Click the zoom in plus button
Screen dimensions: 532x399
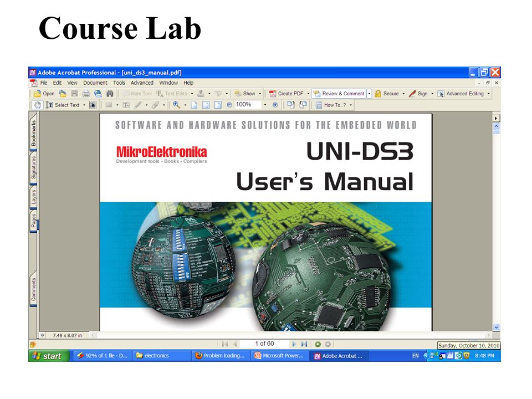(275, 105)
